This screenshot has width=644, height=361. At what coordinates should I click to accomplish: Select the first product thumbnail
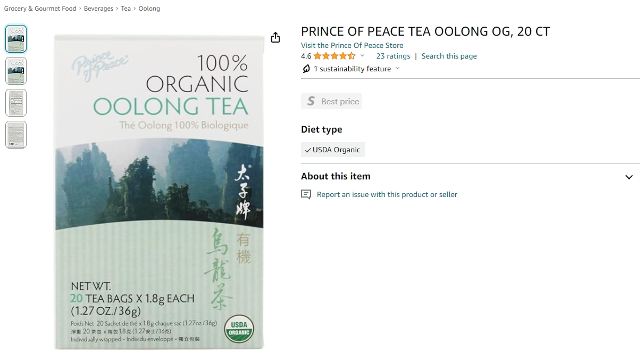coord(16,39)
